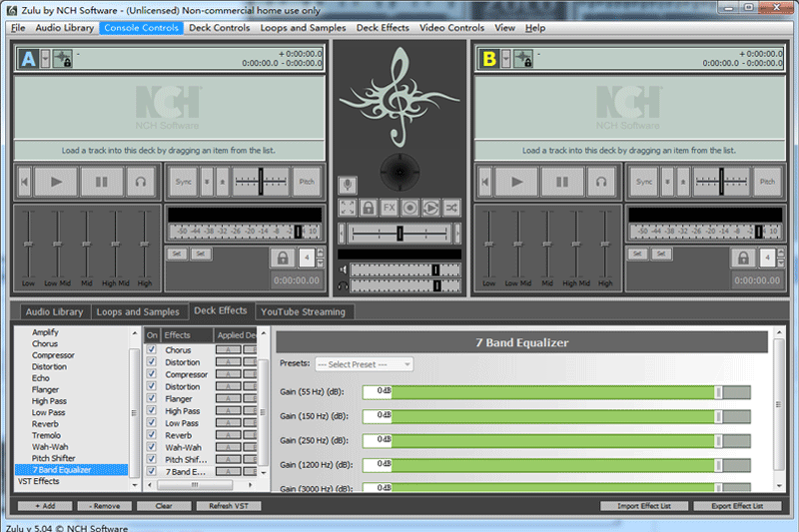Switch to Loops and Samples tab

(x=138, y=312)
